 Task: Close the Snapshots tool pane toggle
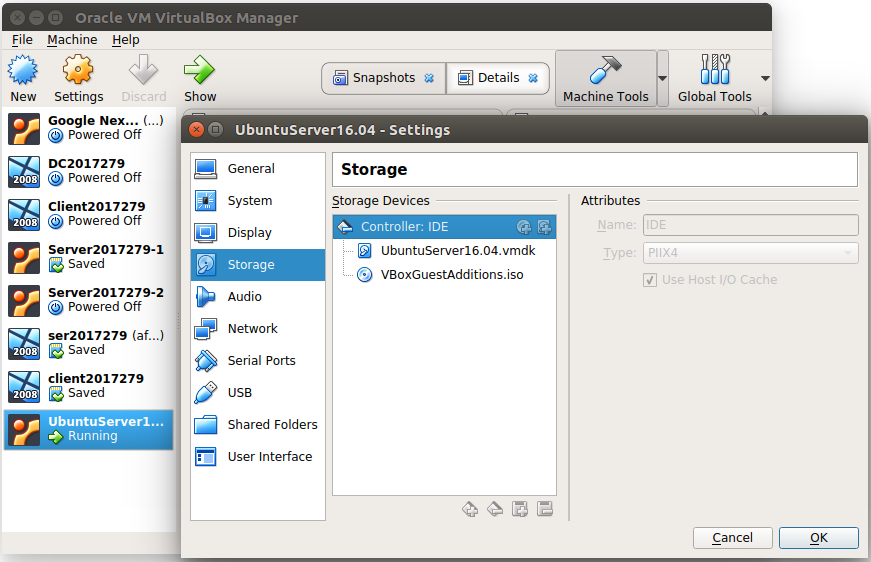point(429,78)
